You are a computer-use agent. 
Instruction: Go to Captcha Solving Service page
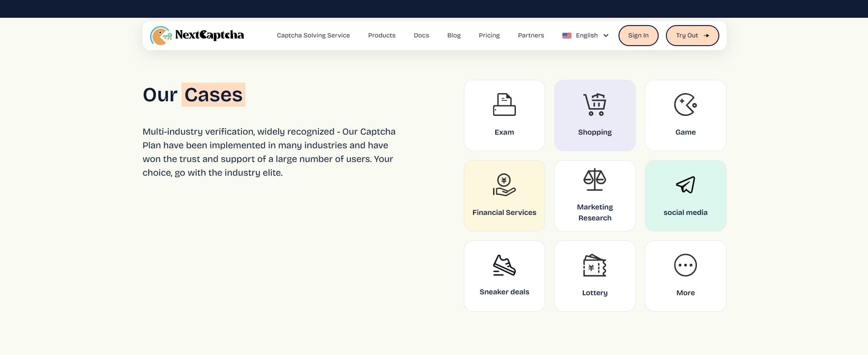pos(313,36)
